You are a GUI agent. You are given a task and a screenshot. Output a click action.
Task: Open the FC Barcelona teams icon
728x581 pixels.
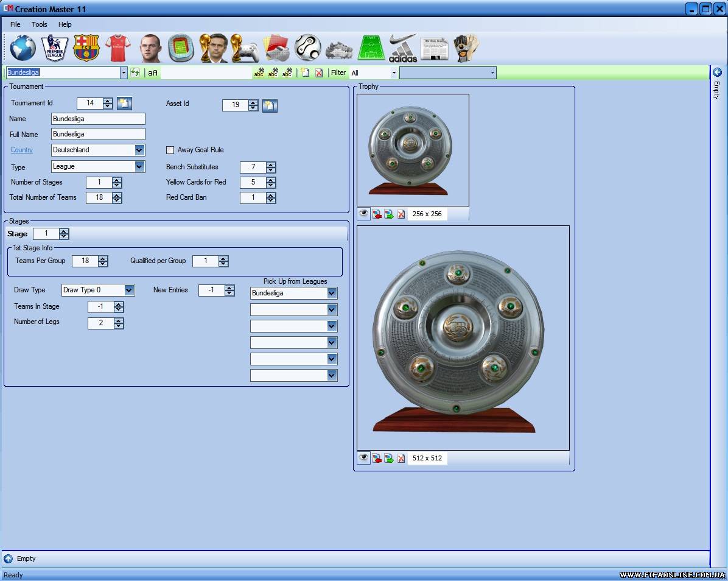pos(86,48)
